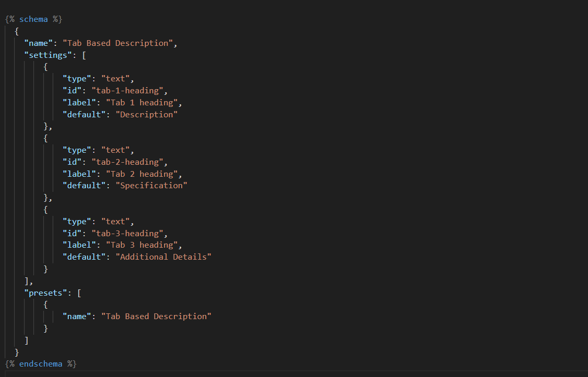Image resolution: width=588 pixels, height=377 pixels.
Task: Click the opening bracket after "settings"
Action: 84,55
